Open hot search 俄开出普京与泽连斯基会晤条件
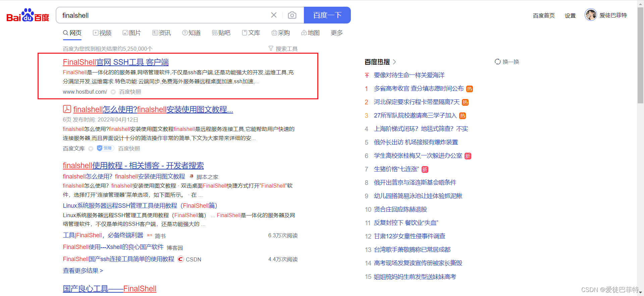This screenshot has width=644, height=296. [415, 183]
